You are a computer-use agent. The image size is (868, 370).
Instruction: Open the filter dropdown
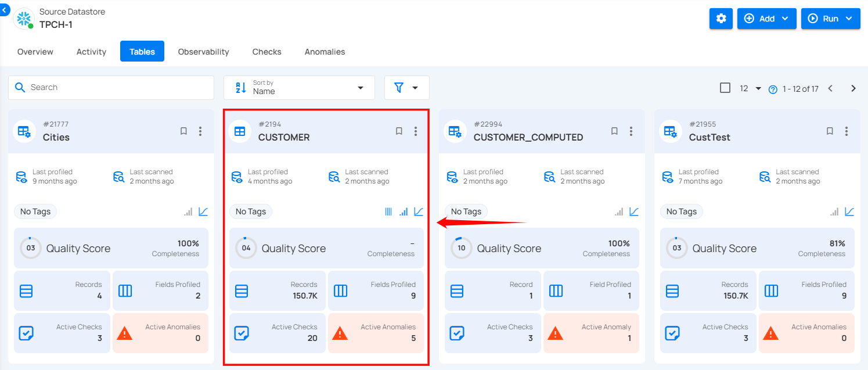coord(406,88)
